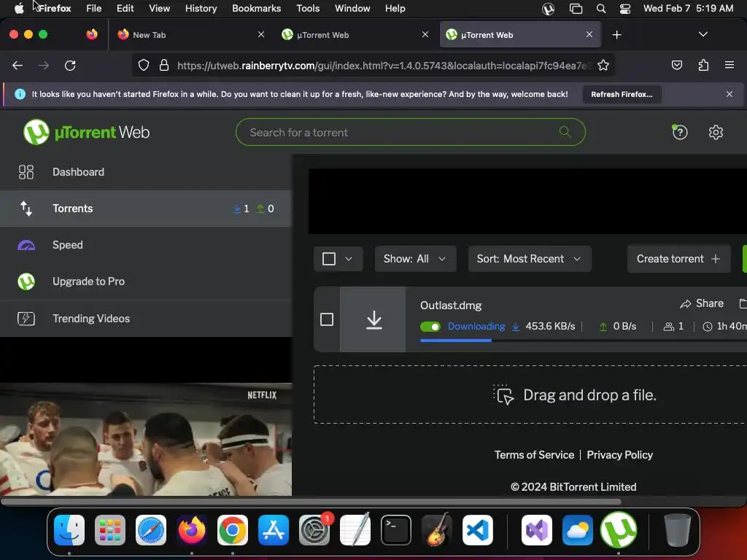Image resolution: width=747 pixels, height=560 pixels.
Task: Open Terminal from the dock
Action: (396, 530)
